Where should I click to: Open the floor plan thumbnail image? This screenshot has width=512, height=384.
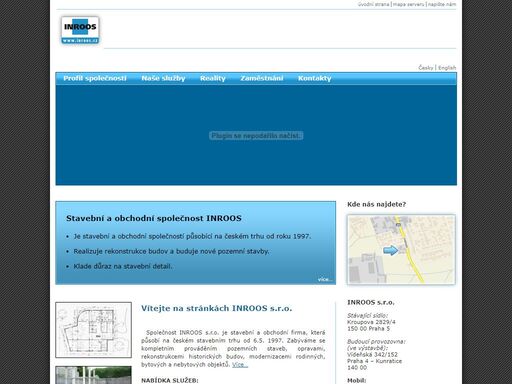pyautogui.click(x=93, y=330)
